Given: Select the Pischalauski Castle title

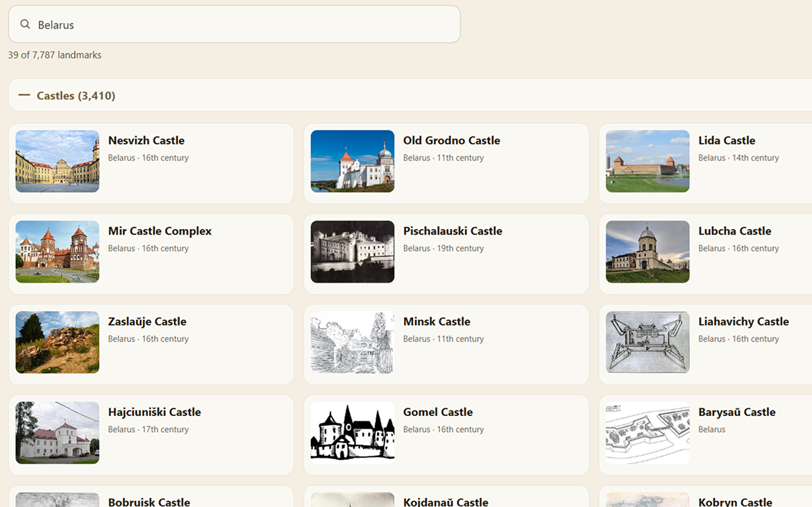Looking at the screenshot, I should [452, 231].
